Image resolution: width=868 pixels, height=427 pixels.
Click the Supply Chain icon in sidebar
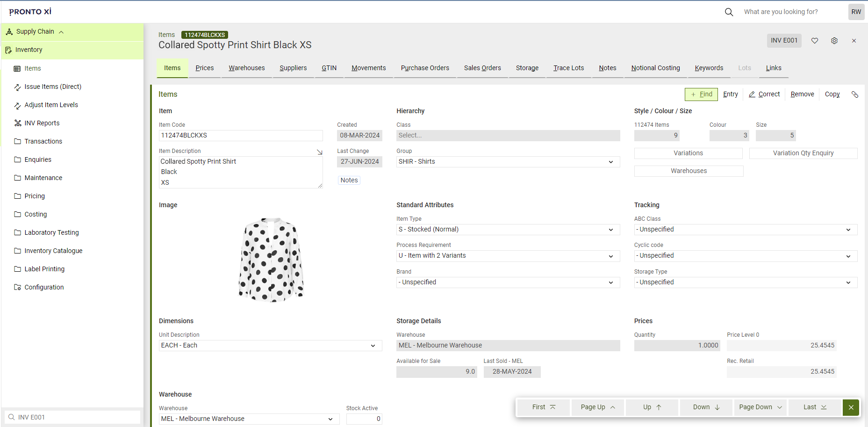[x=10, y=31]
